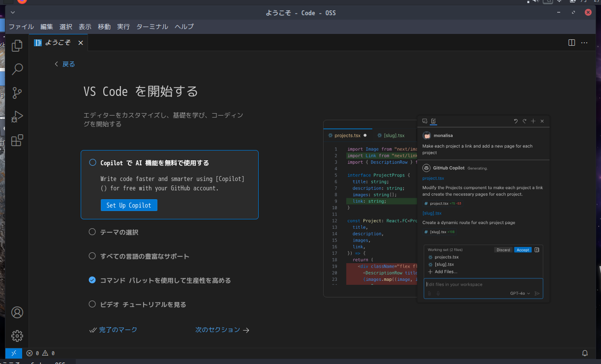Open the Run and Debug view

[x=17, y=117]
